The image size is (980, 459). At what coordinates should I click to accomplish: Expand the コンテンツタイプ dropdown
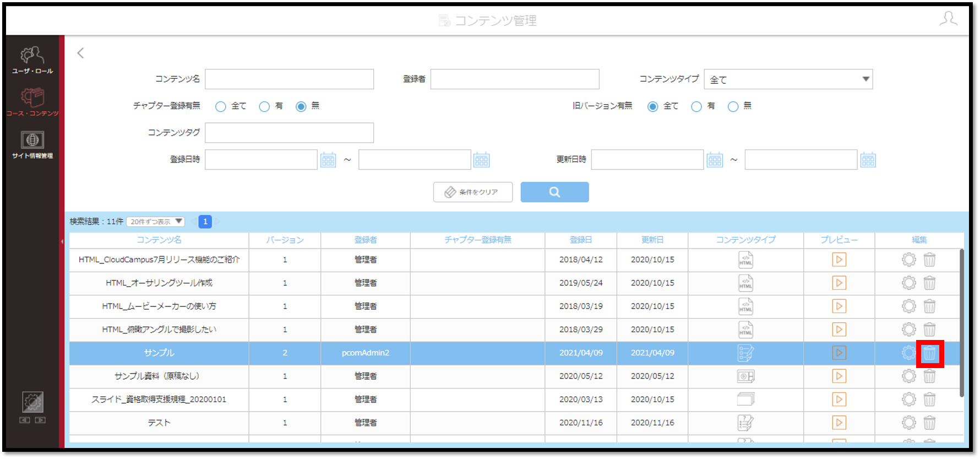(x=788, y=79)
